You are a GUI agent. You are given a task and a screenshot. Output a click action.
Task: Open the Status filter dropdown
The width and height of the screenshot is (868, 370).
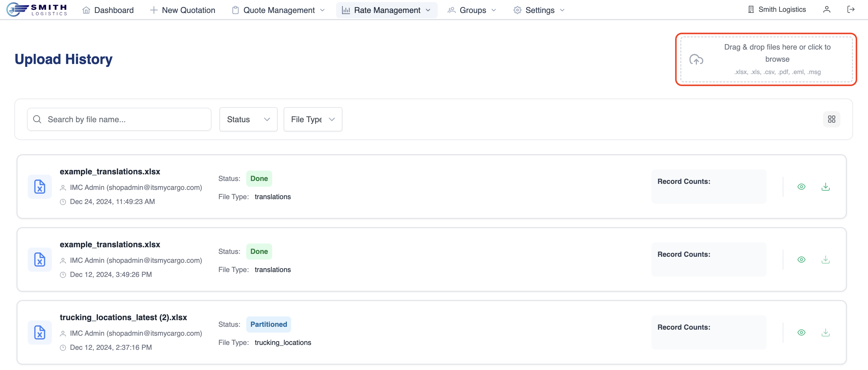248,119
